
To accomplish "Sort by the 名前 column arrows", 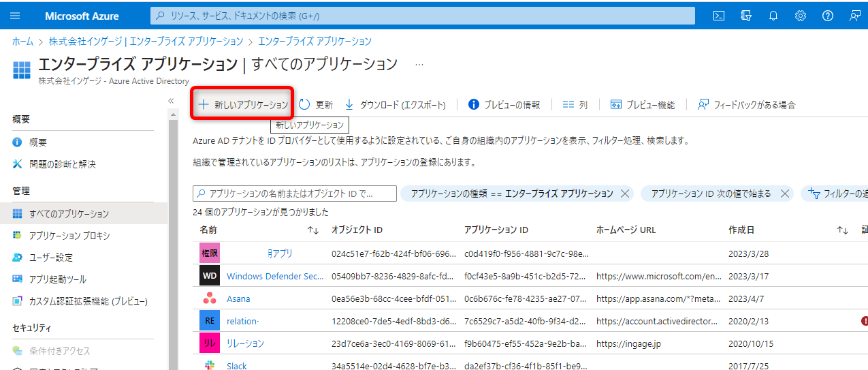I will [x=313, y=230].
